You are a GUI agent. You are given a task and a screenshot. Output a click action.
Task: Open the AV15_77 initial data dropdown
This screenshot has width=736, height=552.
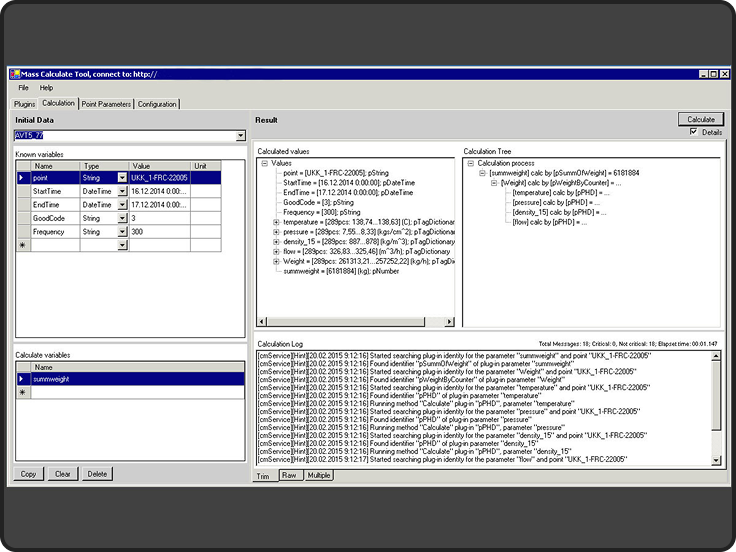click(240, 136)
